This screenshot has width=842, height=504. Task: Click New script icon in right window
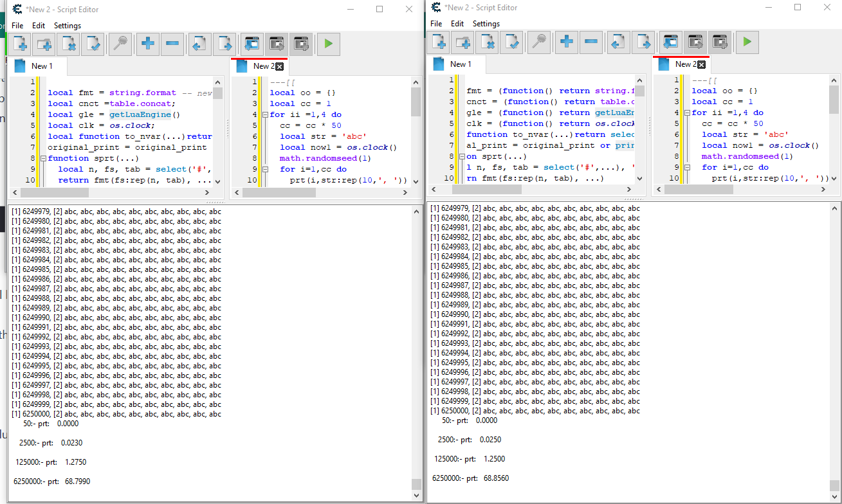pos(440,42)
